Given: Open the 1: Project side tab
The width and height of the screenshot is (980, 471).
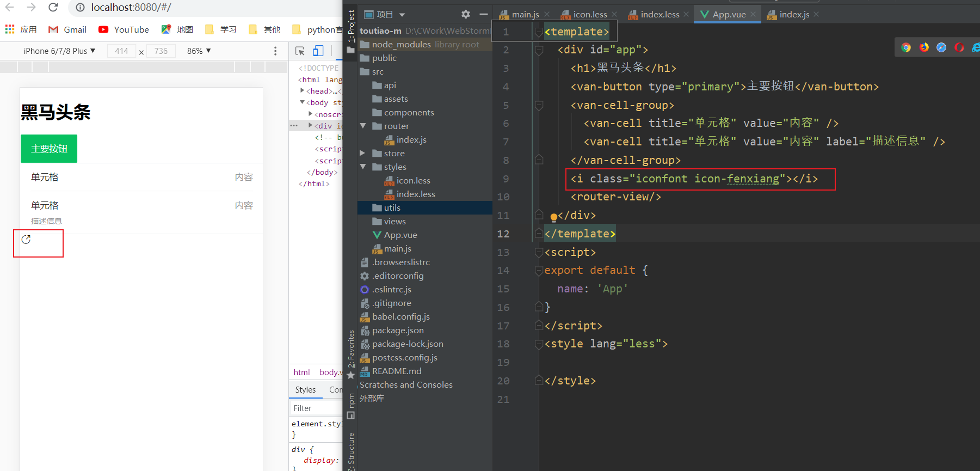Looking at the screenshot, I should pos(351,27).
